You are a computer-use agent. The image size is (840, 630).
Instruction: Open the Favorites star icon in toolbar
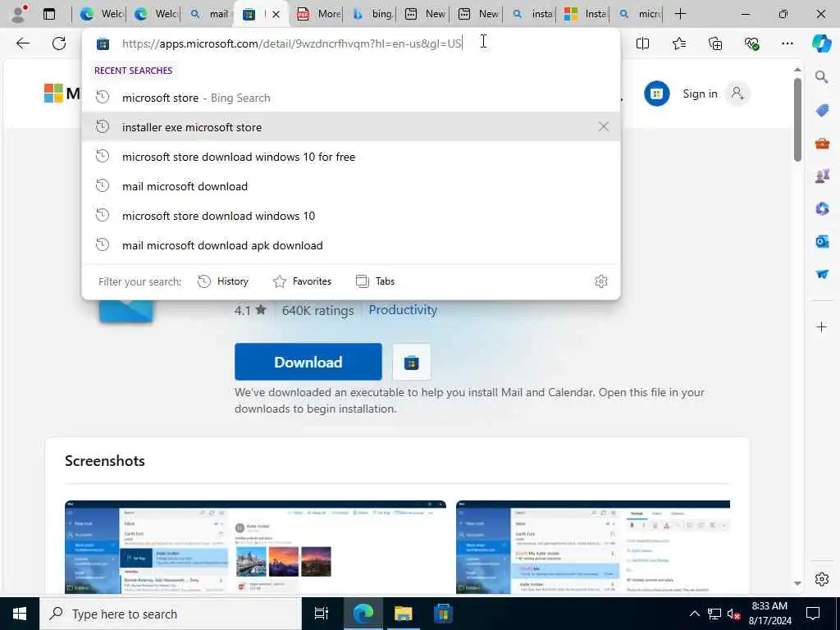click(x=678, y=43)
